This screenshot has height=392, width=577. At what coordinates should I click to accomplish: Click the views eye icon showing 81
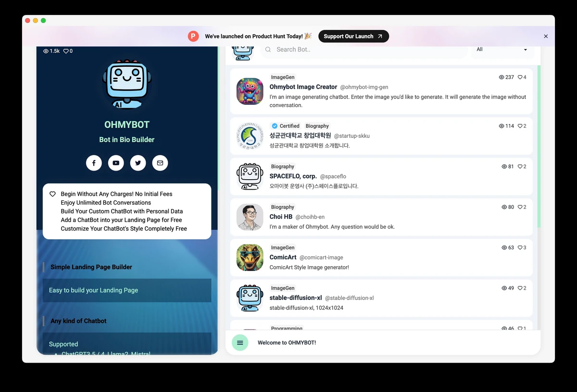click(504, 167)
